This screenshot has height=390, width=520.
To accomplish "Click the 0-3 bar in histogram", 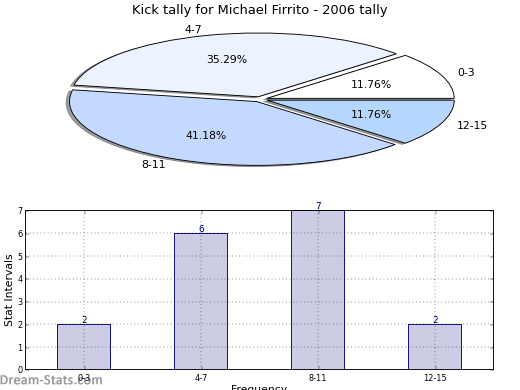I will [x=84, y=347].
